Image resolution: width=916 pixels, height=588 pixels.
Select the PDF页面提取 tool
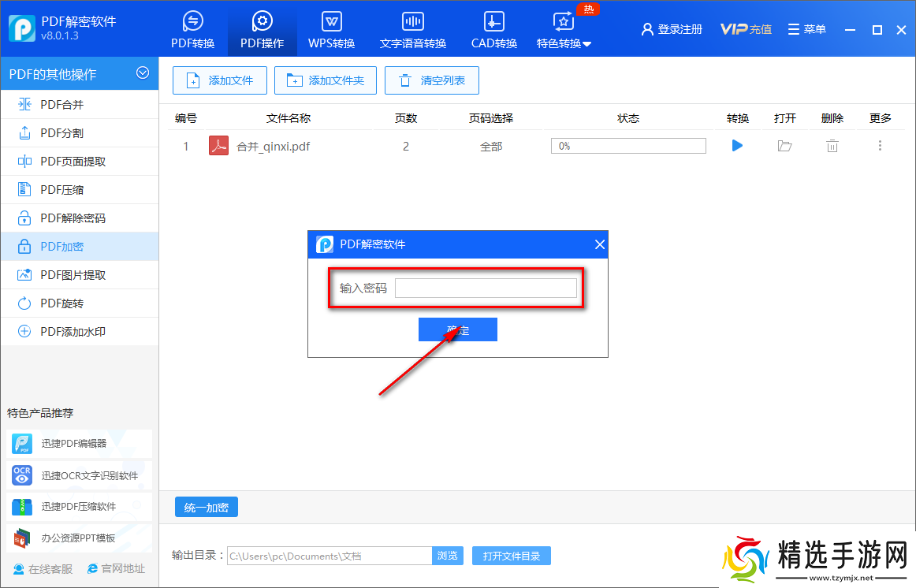[x=63, y=161]
